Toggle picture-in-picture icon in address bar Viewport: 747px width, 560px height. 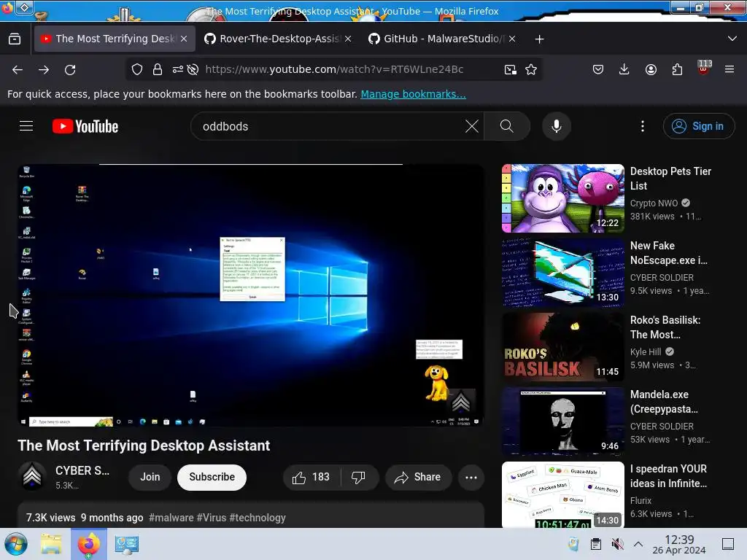point(510,69)
